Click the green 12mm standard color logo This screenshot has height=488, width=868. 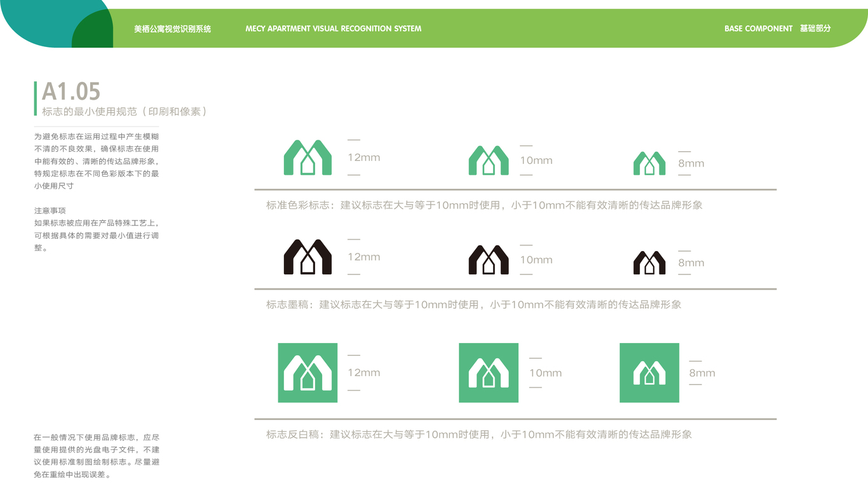[308, 158]
